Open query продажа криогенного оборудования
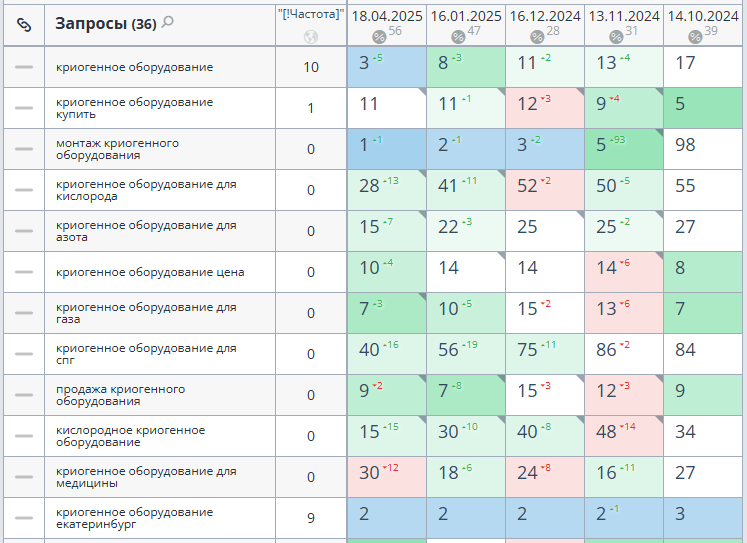This screenshot has height=543, width=747. click(120, 395)
